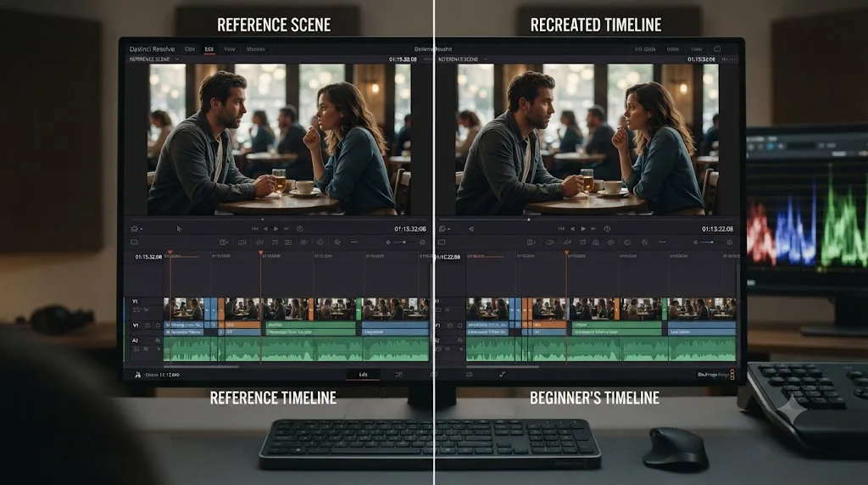Click the '23' icon in right timeline toolbar
The image size is (868, 485).
[581, 242]
